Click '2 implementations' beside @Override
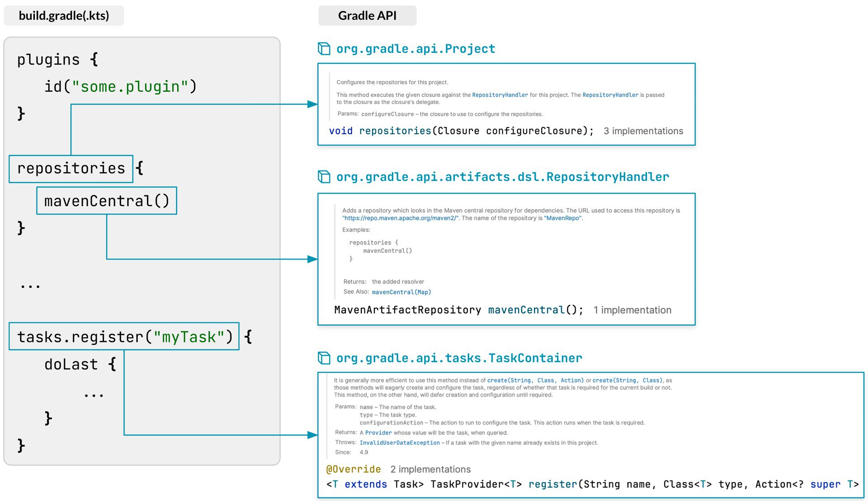 click(430, 469)
